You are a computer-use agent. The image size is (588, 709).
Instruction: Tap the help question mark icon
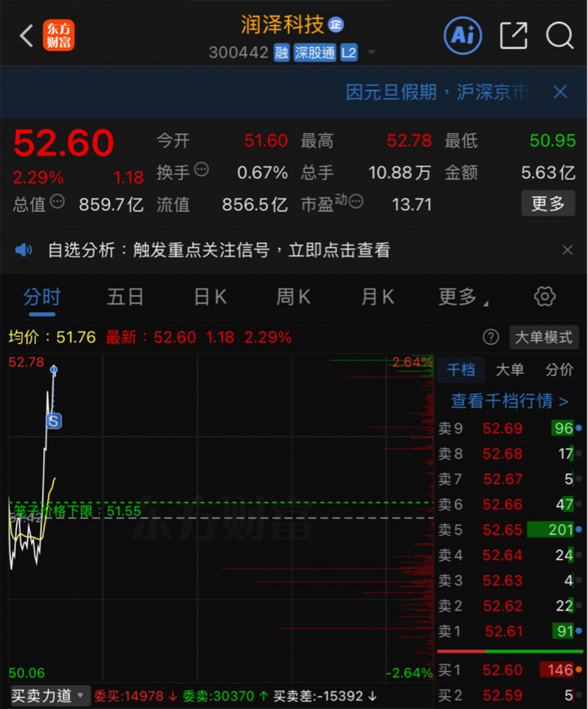491,337
